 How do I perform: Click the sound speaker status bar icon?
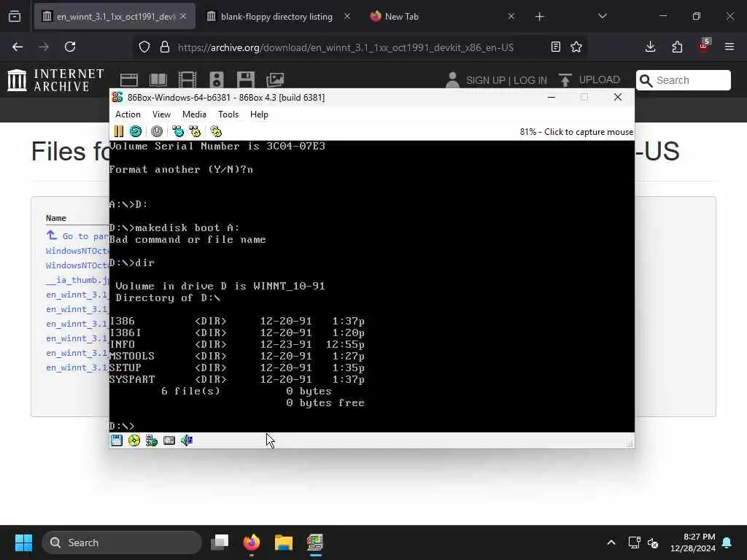187,440
